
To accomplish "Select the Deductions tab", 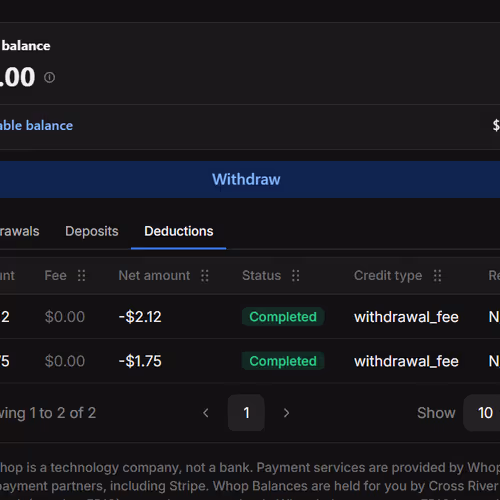I will tap(179, 231).
